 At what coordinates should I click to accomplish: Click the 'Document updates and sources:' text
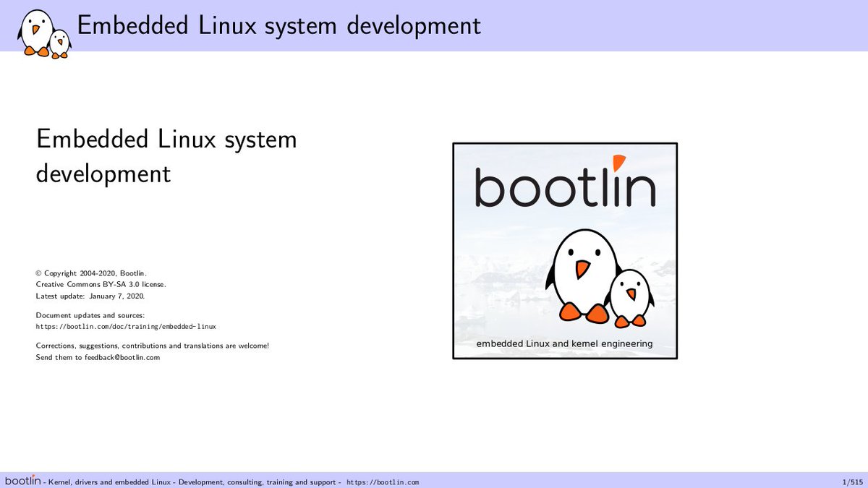click(x=90, y=315)
